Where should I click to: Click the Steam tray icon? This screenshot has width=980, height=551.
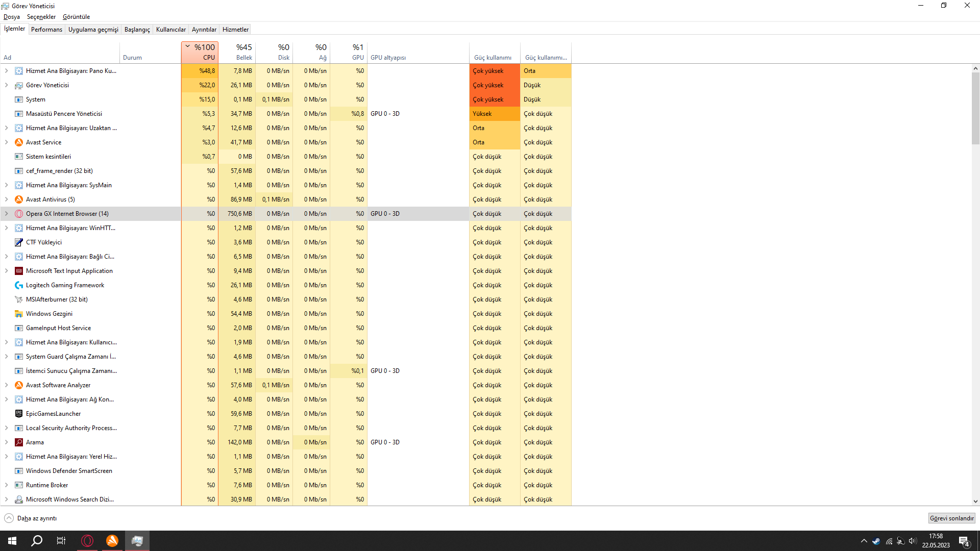click(876, 541)
